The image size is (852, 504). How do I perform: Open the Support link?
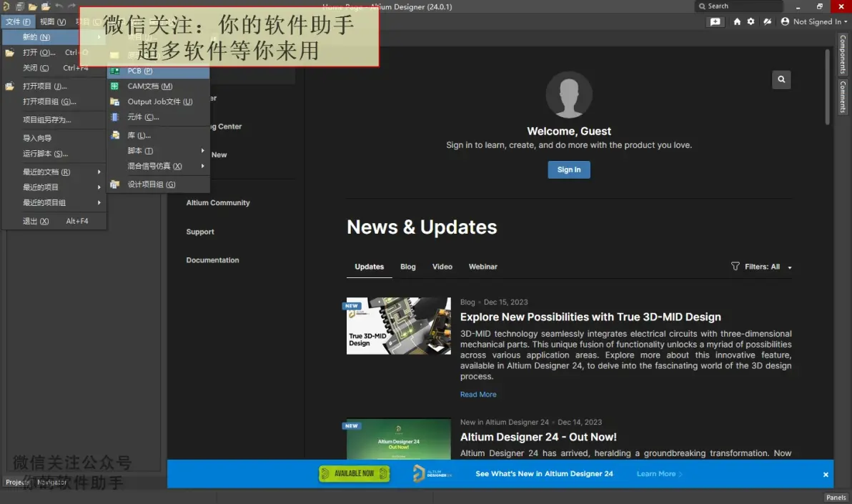tap(200, 232)
